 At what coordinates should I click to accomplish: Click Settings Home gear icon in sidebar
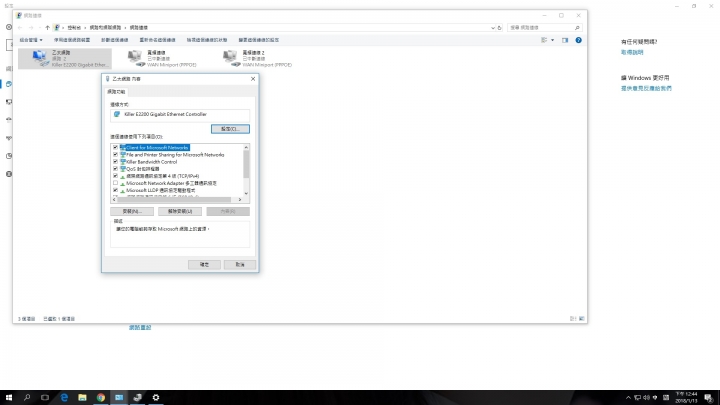click(9, 27)
